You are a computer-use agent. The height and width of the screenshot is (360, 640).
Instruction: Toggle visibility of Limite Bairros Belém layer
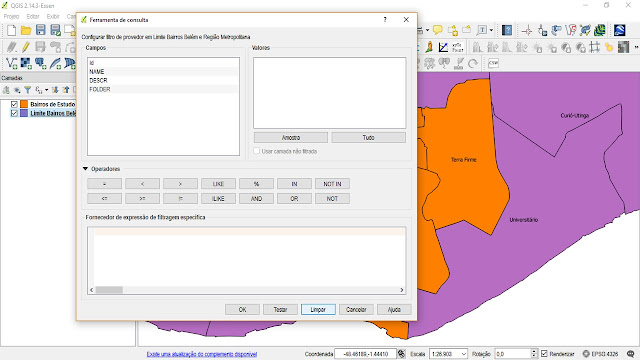tap(14, 113)
